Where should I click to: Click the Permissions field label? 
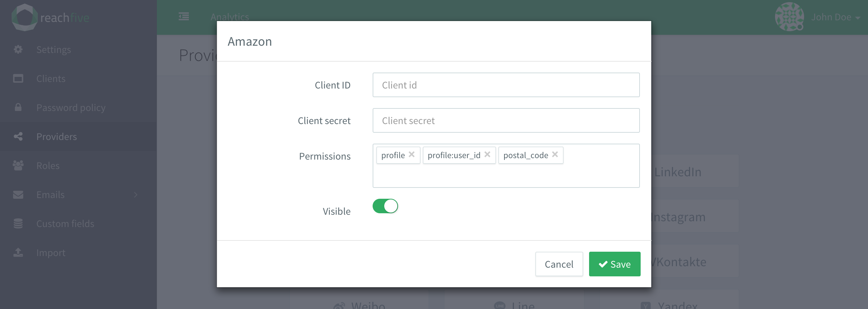click(325, 156)
